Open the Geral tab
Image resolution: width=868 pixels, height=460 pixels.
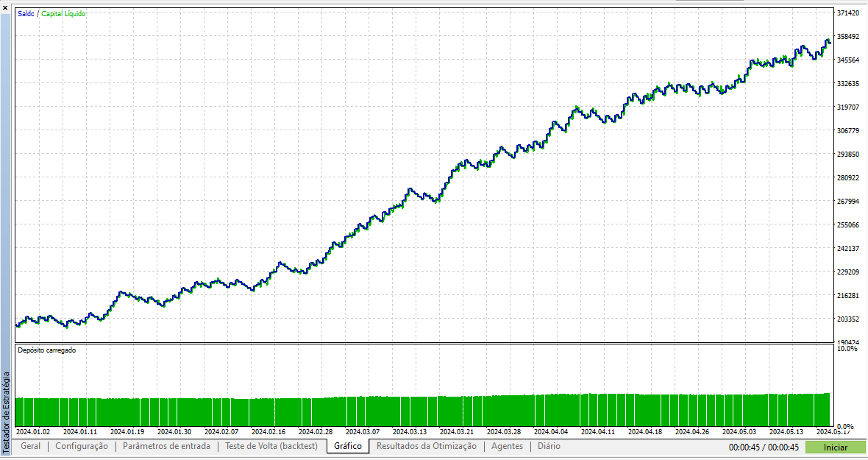tap(31, 446)
